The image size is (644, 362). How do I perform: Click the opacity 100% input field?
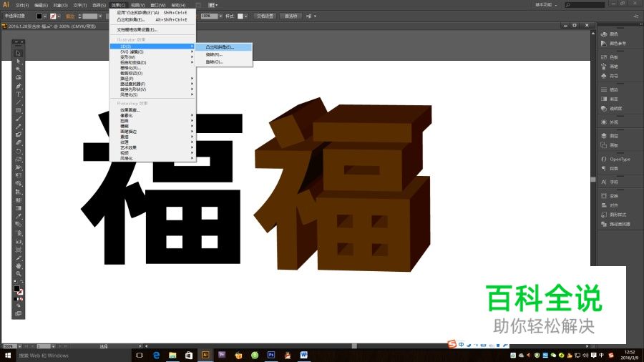[x=209, y=16]
